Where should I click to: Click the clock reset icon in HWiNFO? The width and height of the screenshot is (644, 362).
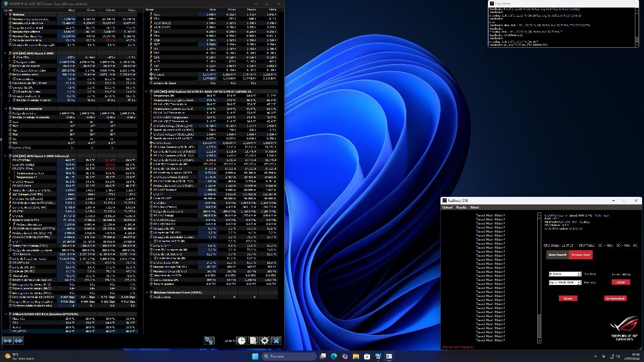pos(242,341)
